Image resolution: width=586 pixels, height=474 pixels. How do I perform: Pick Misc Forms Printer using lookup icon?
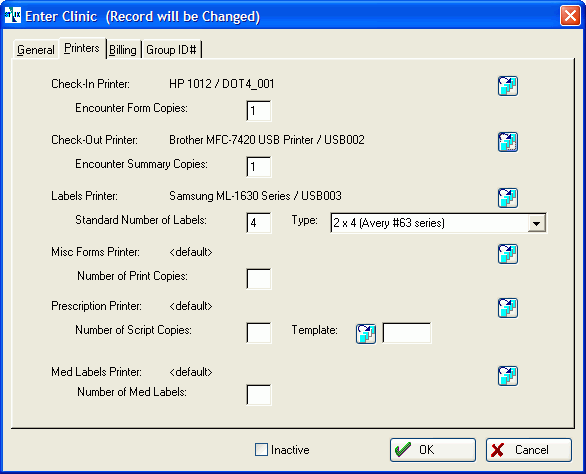(x=508, y=254)
